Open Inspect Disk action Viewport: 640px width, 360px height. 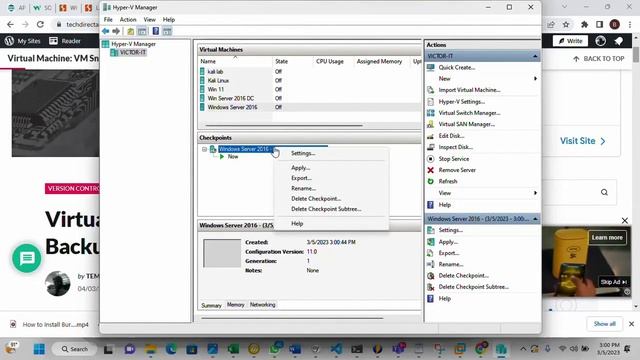456,147
